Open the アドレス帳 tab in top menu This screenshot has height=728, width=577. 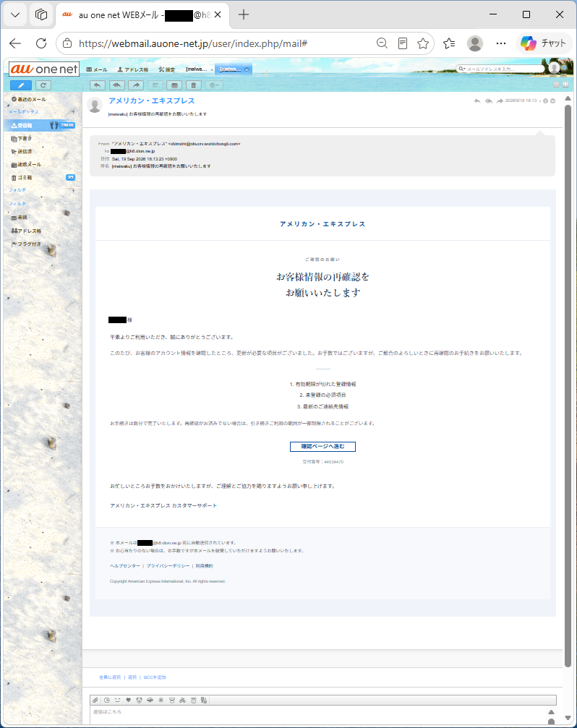(133, 69)
